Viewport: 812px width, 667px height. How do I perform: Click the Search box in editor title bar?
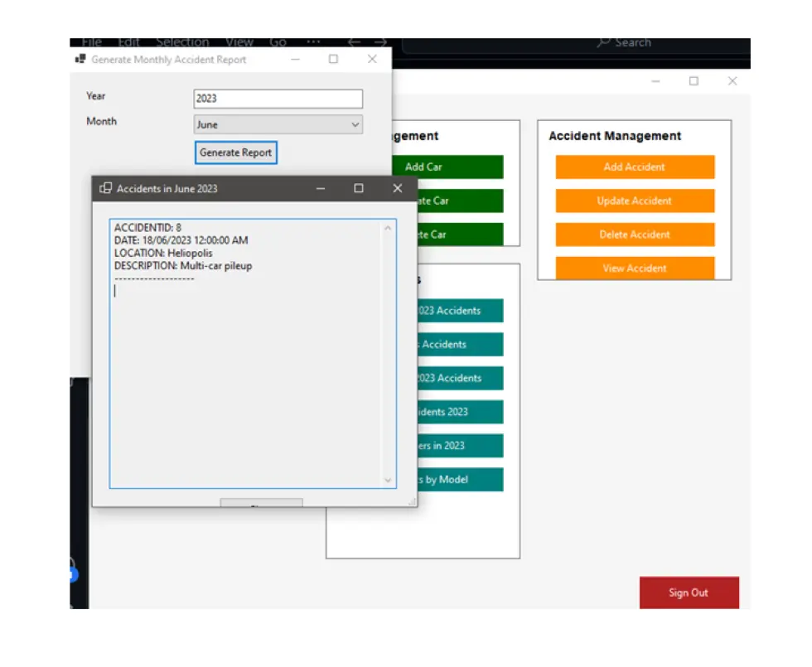pyautogui.click(x=577, y=44)
